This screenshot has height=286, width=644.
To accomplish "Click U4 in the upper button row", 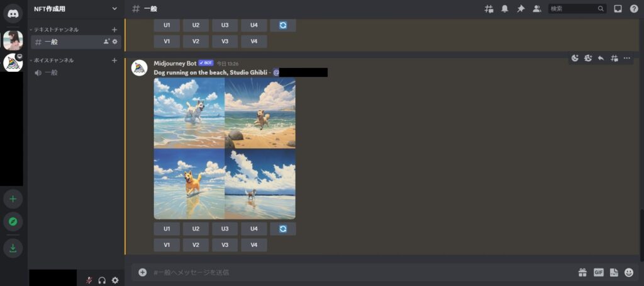I will pyautogui.click(x=254, y=25).
